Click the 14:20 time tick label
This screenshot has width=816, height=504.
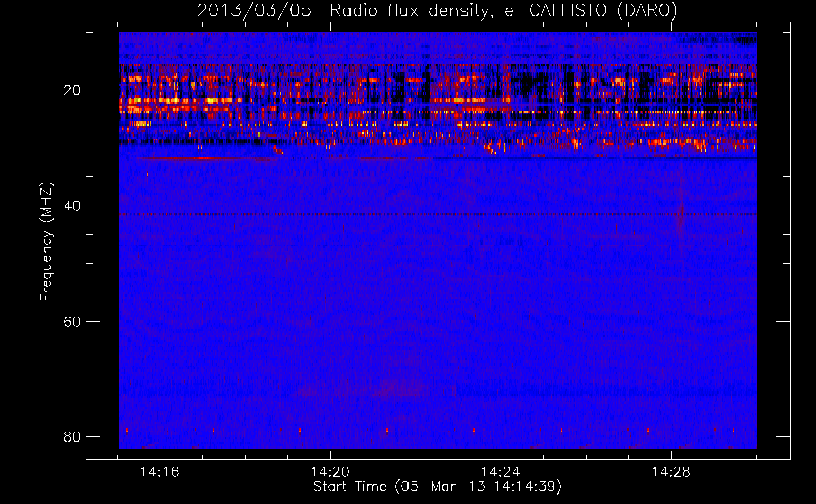[330, 472]
